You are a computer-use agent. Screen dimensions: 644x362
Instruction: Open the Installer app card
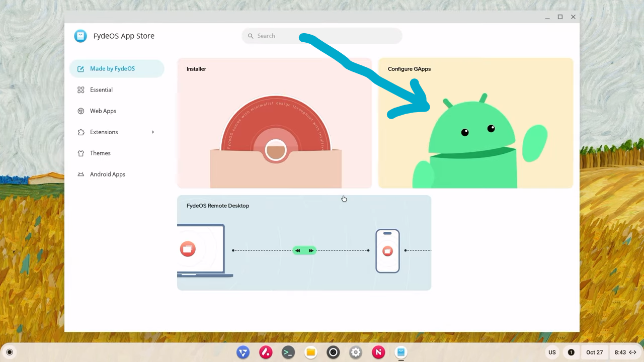click(274, 123)
